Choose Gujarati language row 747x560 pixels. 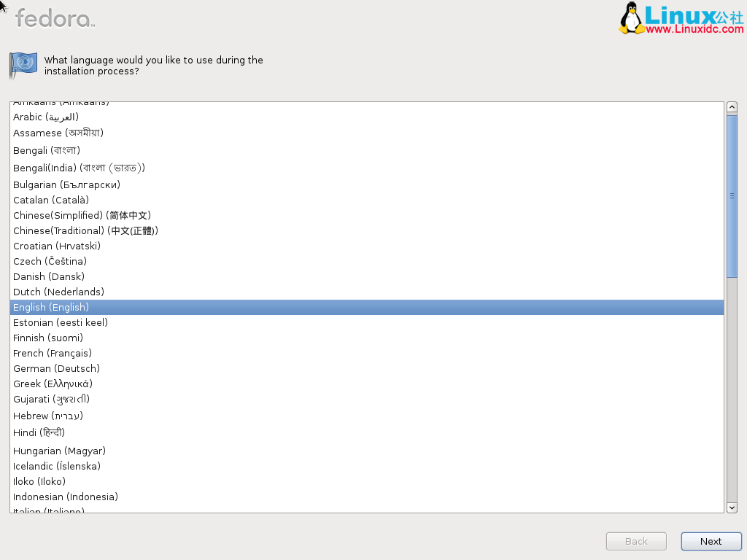[x=367, y=399]
